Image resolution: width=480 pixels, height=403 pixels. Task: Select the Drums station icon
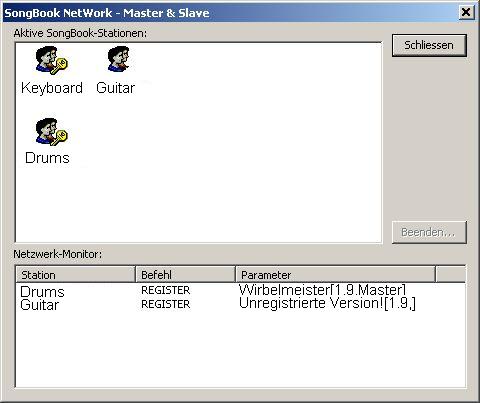pyautogui.click(x=51, y=132)
